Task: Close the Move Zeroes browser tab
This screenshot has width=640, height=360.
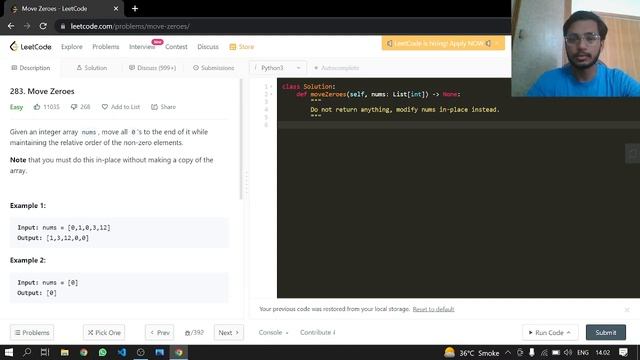Action: [116, 9]
